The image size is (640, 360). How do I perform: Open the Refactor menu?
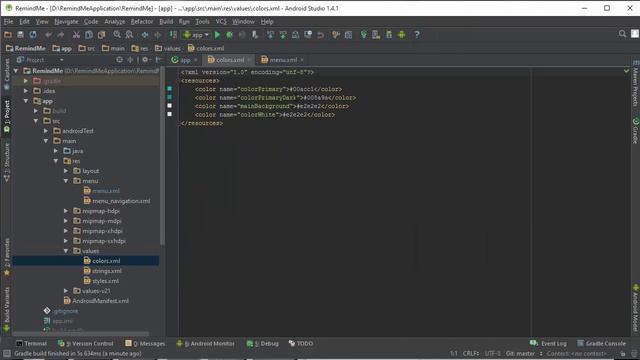142,21
